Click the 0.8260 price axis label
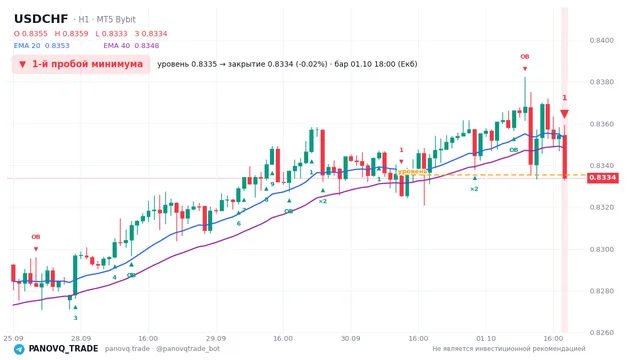This screenshot has width=640, height=360. 602,333
